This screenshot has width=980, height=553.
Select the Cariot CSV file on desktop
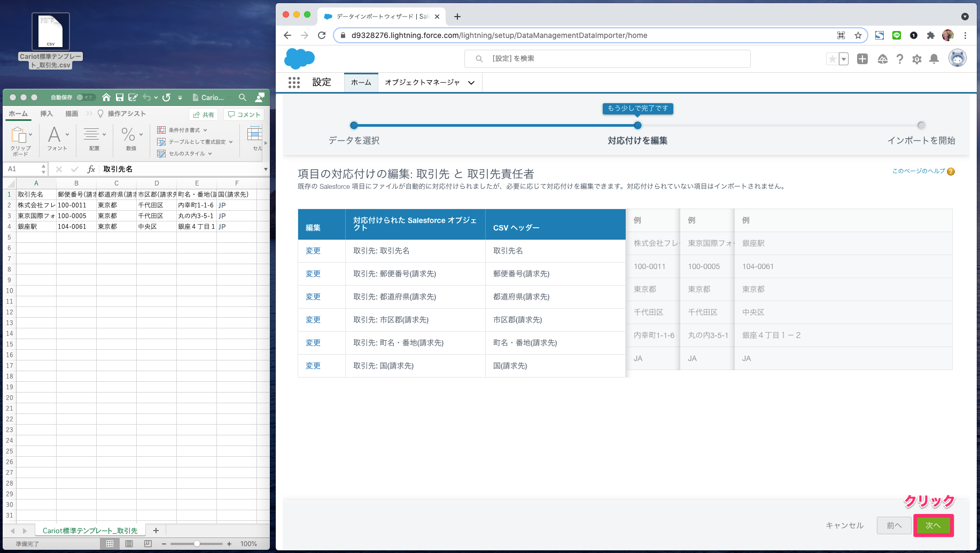click(x=51, y=41)
